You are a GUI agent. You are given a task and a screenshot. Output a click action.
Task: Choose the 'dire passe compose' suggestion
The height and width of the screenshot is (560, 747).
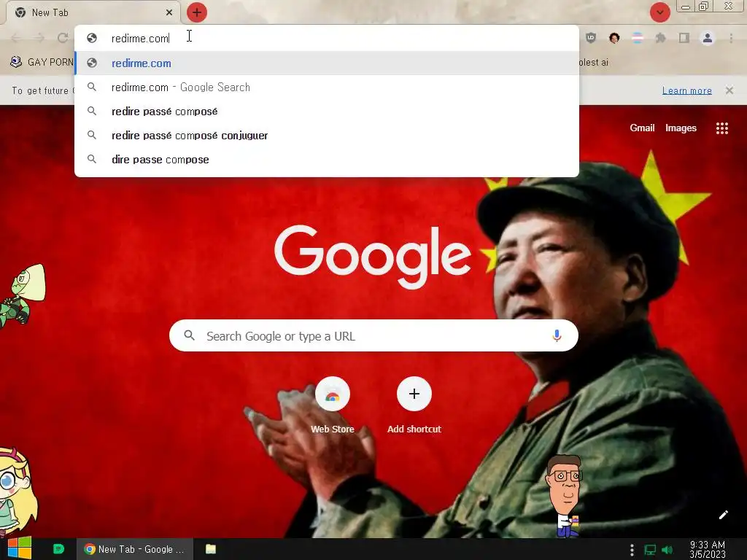click(x=326, y=160)
